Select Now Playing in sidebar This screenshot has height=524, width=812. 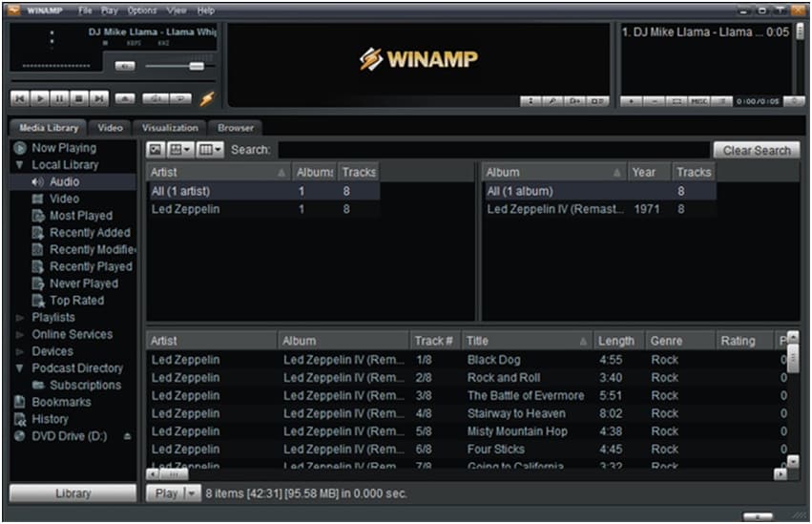point(64,148)
